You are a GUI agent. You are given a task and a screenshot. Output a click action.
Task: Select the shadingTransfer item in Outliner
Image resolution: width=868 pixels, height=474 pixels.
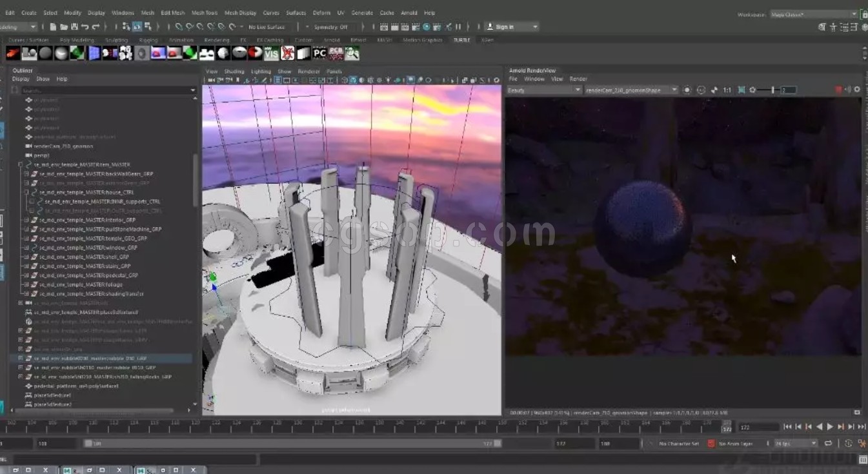click(x=91, y=293)
